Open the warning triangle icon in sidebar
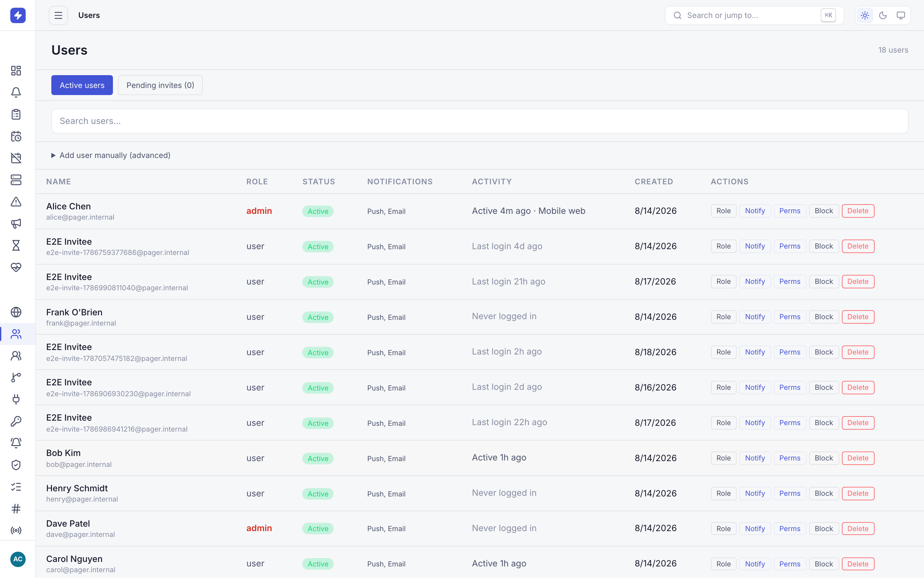Image resolution: width=924 pixels, height=578 pixels. 16,201
